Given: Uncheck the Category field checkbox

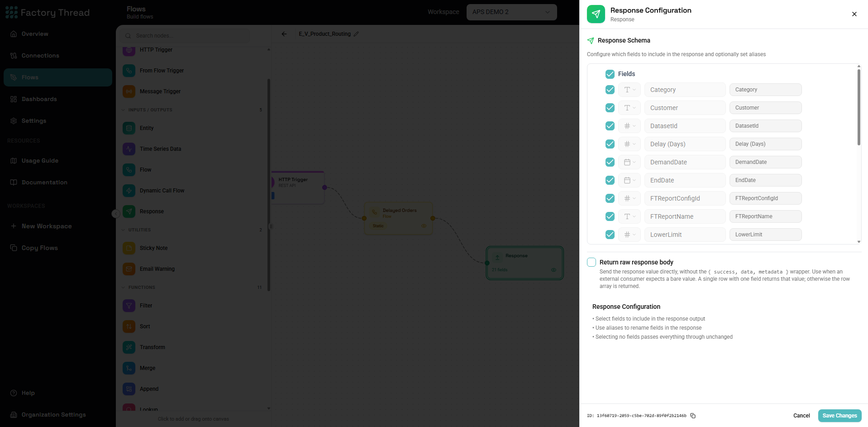Looking at the screenshot, I should click(610, 90).
